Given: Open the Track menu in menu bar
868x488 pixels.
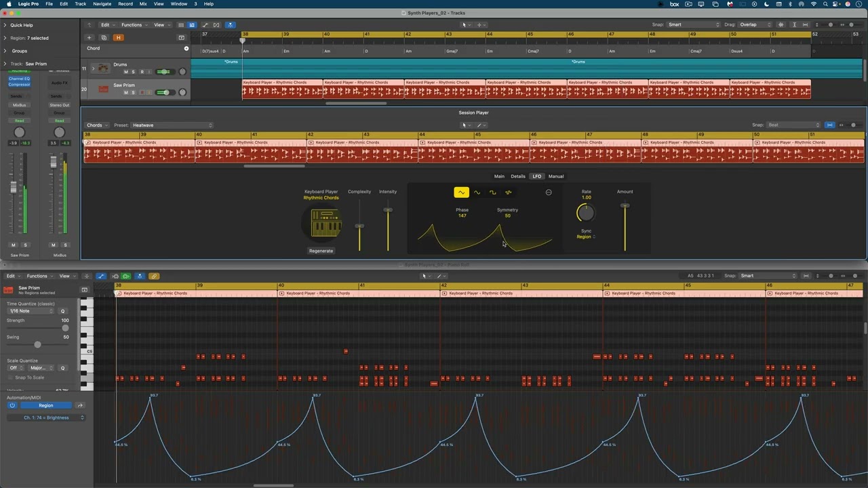Looking at the screenshot, I should tap(81, 3).
